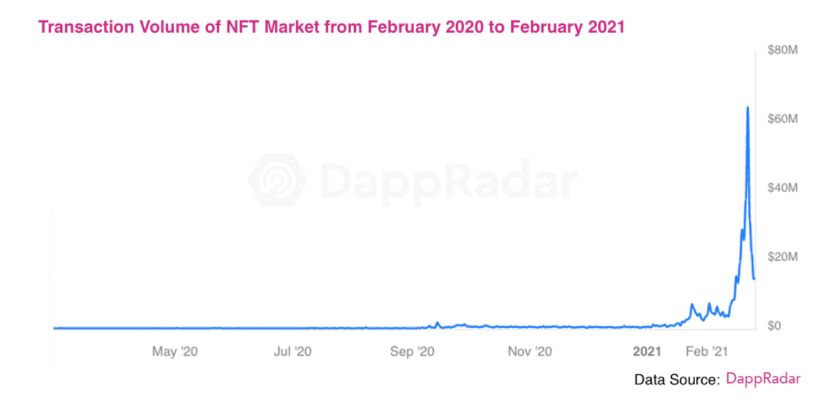Viewport: 839px width, 400px height.
Task: Open the DappRadar data source link
Action: (x=763, y=379)
